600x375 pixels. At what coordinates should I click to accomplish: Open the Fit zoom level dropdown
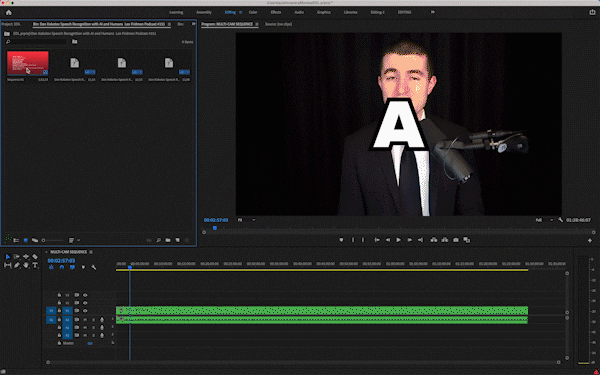click(246, 220)
